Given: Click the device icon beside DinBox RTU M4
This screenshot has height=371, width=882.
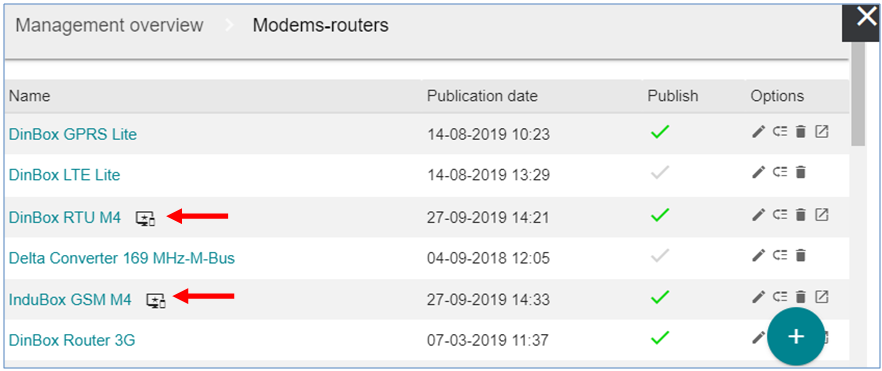Looking at the screenshot, I should [145, 219].
